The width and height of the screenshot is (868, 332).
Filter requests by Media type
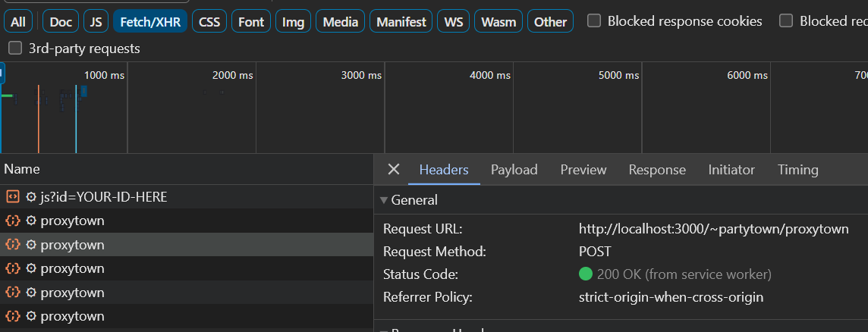[x=341, y=21]
